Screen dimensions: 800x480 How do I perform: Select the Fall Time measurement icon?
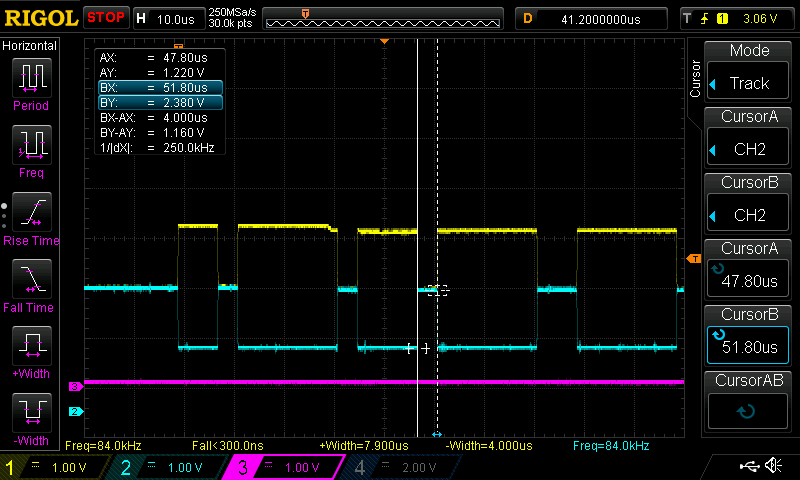coord(32,279)
